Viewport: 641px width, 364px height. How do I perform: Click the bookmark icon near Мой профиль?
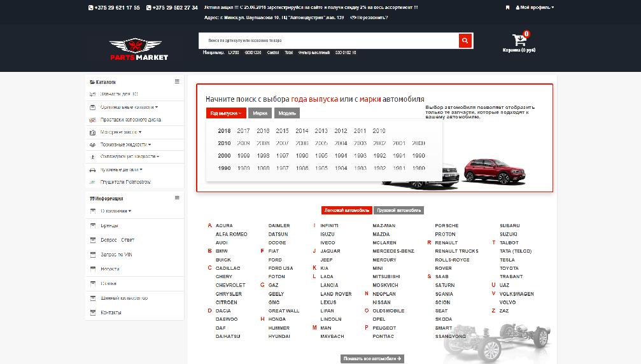click(x=507, y=8)
